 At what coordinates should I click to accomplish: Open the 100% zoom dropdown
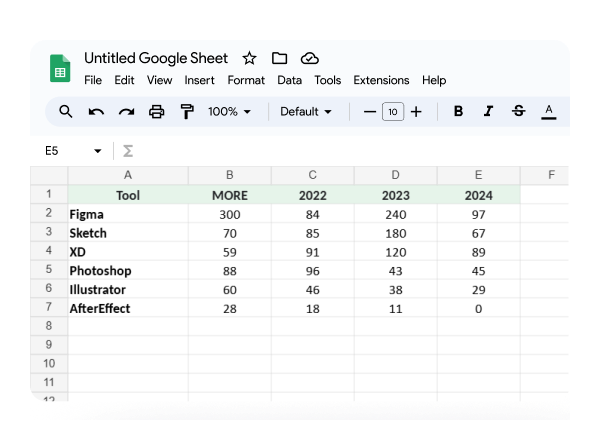pos(229,112)
